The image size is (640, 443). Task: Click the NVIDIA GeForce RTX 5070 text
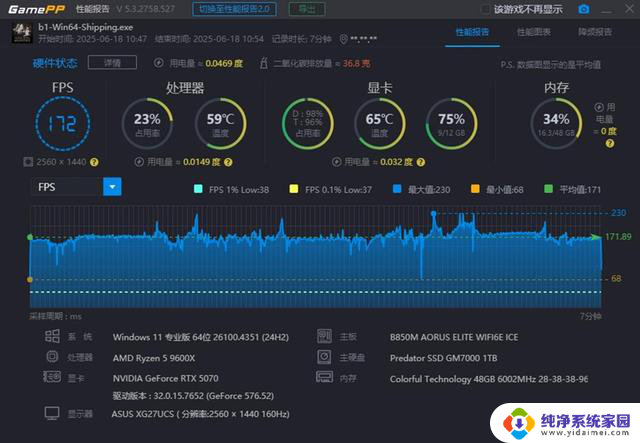[165, 378]
